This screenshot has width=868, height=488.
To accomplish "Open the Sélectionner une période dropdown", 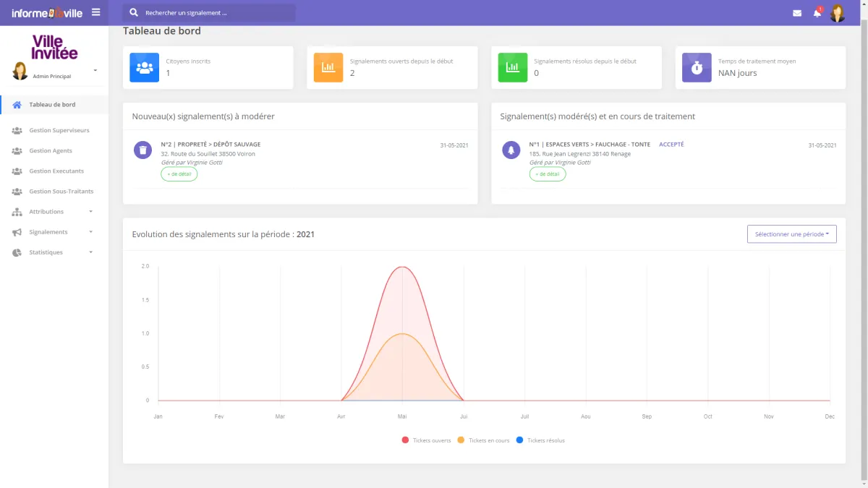I will (x=791, y=234).
